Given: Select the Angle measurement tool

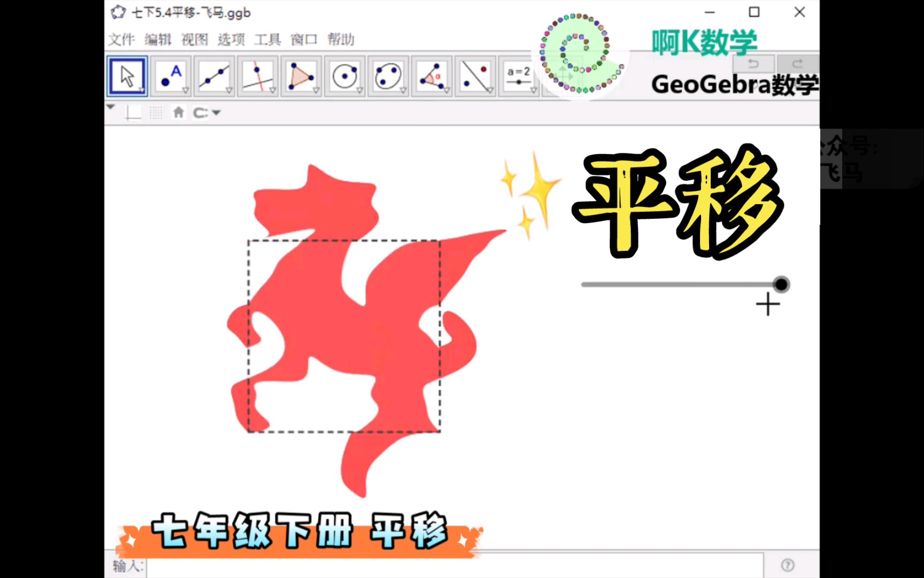Looking at the screenshot, I should click(432, 76).
